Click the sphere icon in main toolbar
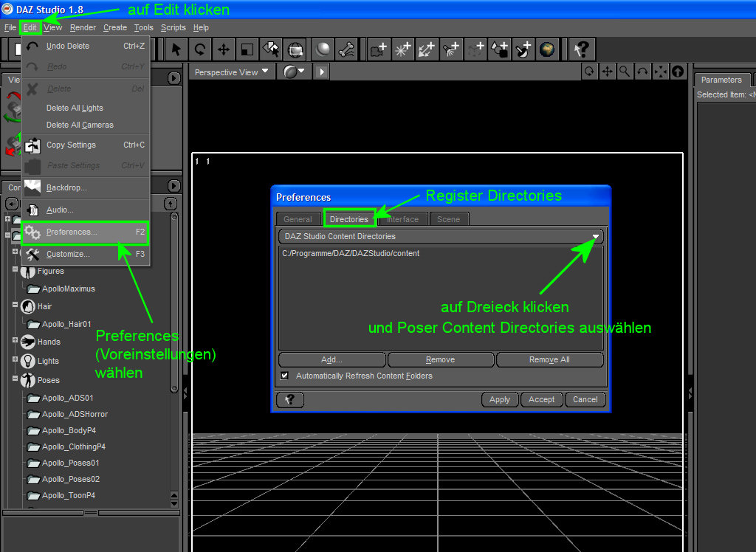Image resolution: width=756 pixels, height=552 pixels. (323, 49)
